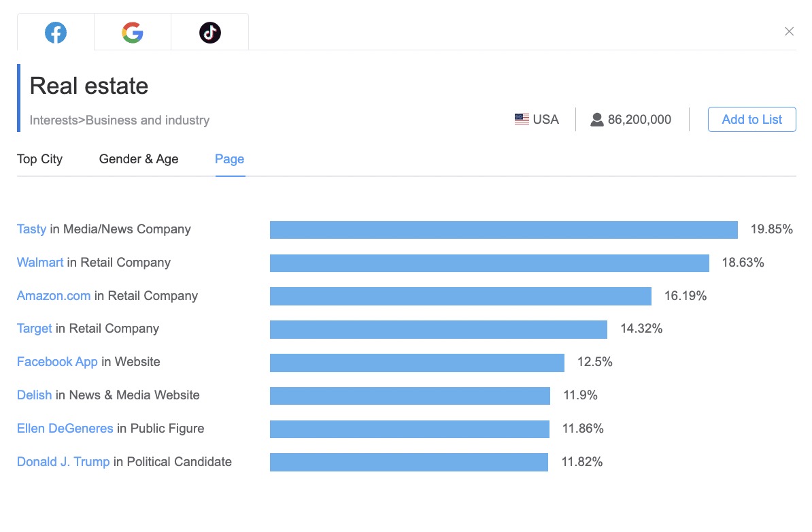Switch to the Top City tab
Screen dimensions: 812x532
tap(39, 159)
